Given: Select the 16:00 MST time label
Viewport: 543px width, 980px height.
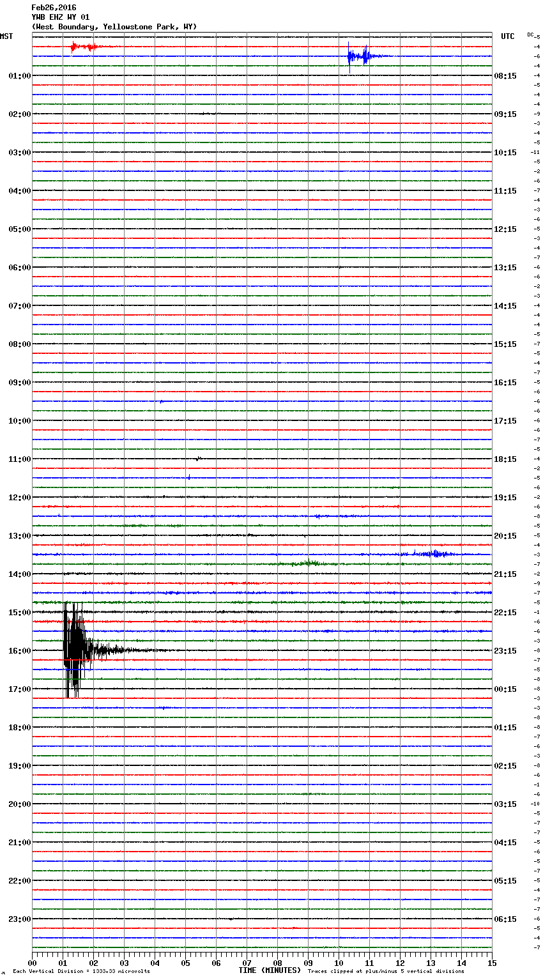Looking at the screenshot, I should pyautogui.click(x=20, y=651).
